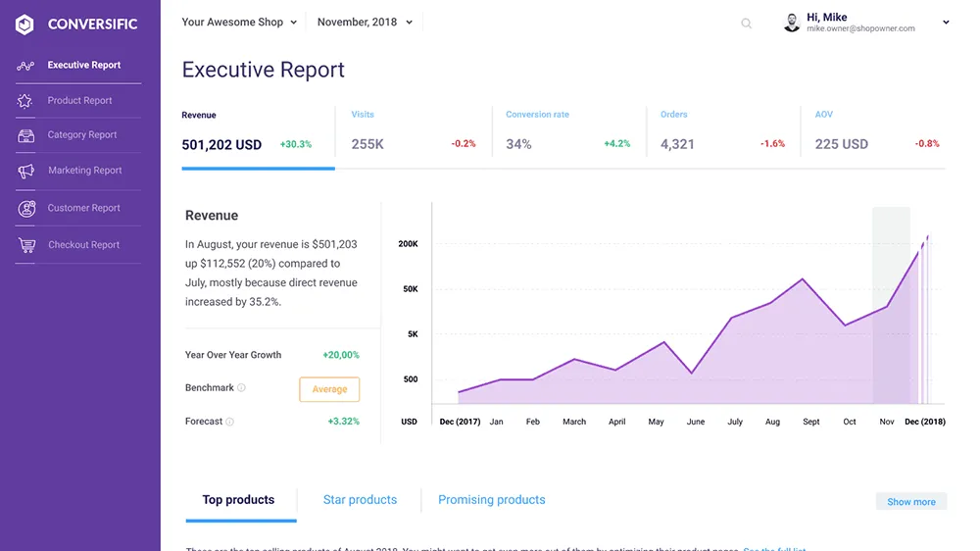The image size is (980, 551).
Task: Expand the user account menu chevron
Action: tap(947, 23)
